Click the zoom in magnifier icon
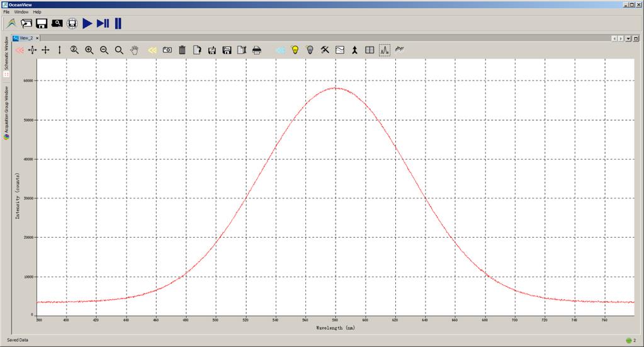The width and height of the screenshot is (644, 347). click(x=89, y=50)
